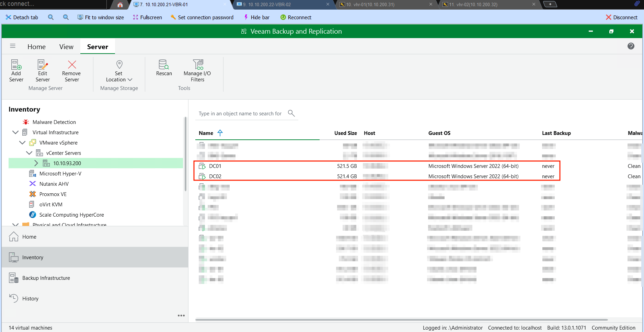Open the Inventory navigation pane

[95, 257]
